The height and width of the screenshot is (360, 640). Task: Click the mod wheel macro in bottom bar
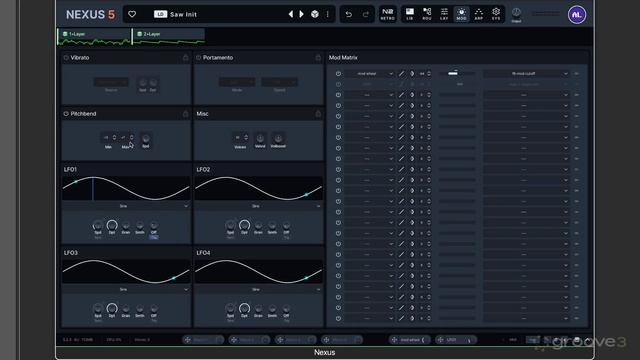click(409, 340)
